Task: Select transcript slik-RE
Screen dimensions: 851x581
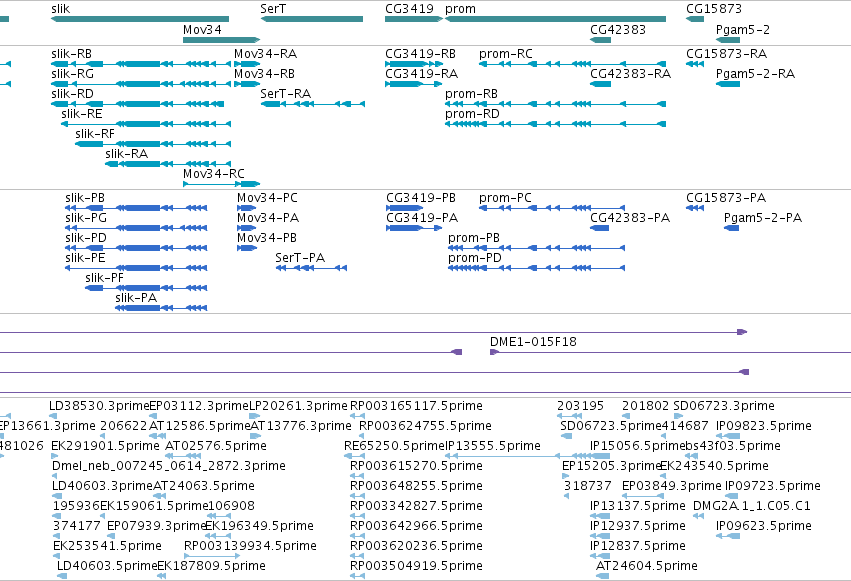Action: tap(146, 124)
